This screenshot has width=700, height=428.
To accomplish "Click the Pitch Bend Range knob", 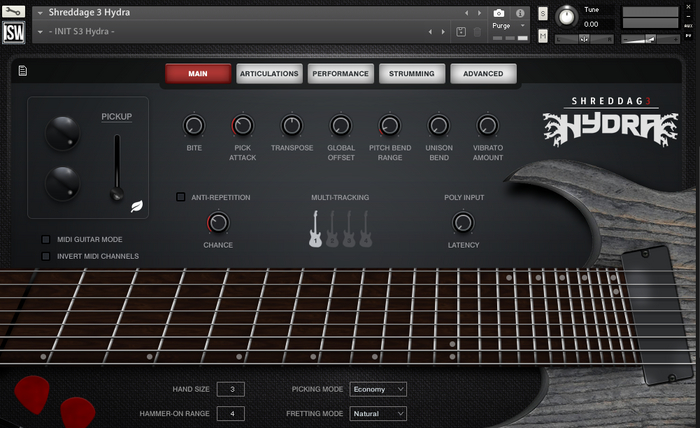I will 390,126.
